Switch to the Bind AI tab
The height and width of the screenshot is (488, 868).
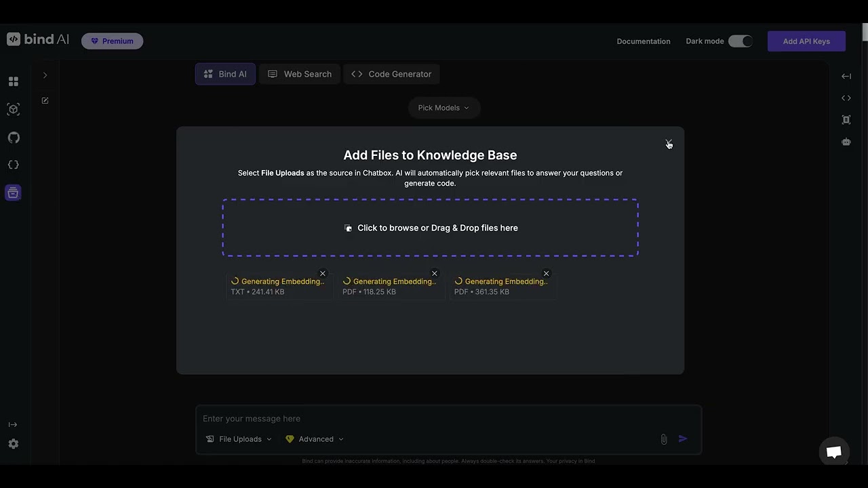(225, 74)
